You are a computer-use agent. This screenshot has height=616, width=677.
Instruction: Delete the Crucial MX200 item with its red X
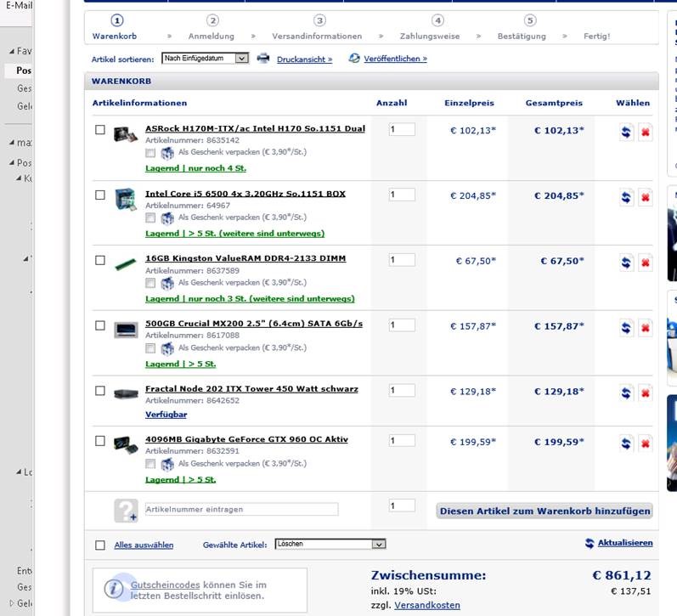point(645,328)
